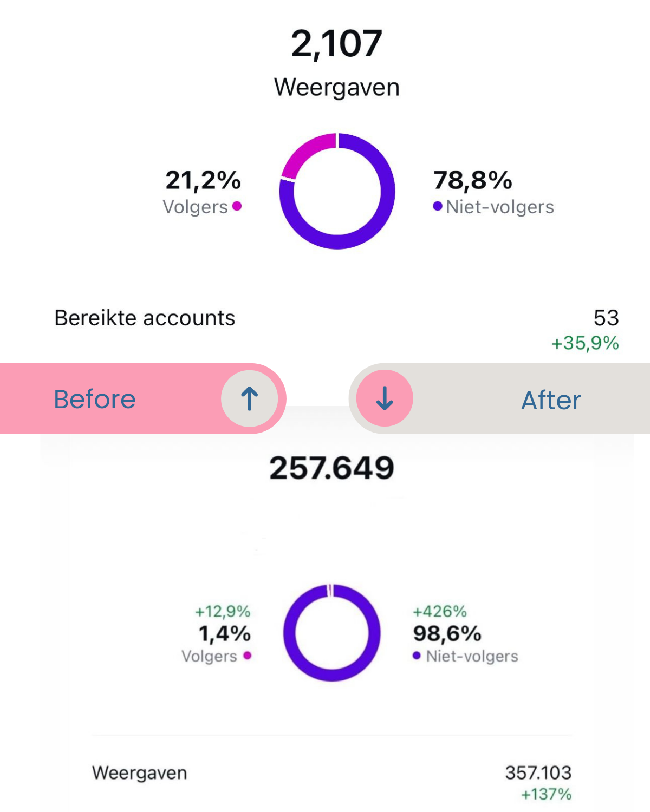Select the After label
The height and width of the screenshot is (812, 650).
[551, 401]
